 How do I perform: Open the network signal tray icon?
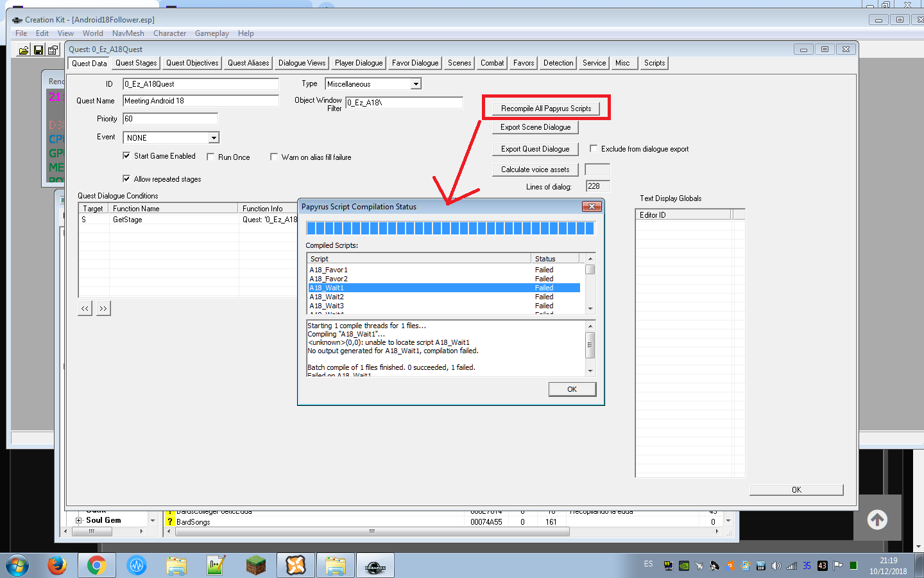pos(792,566)
